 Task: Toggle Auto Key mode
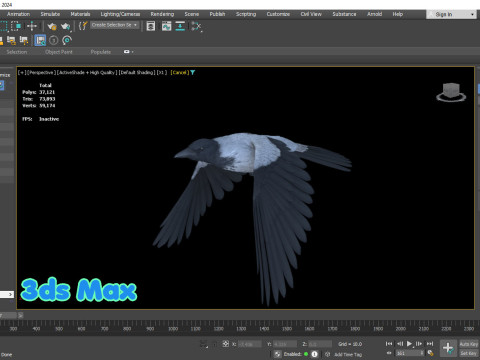coord(468,344)
